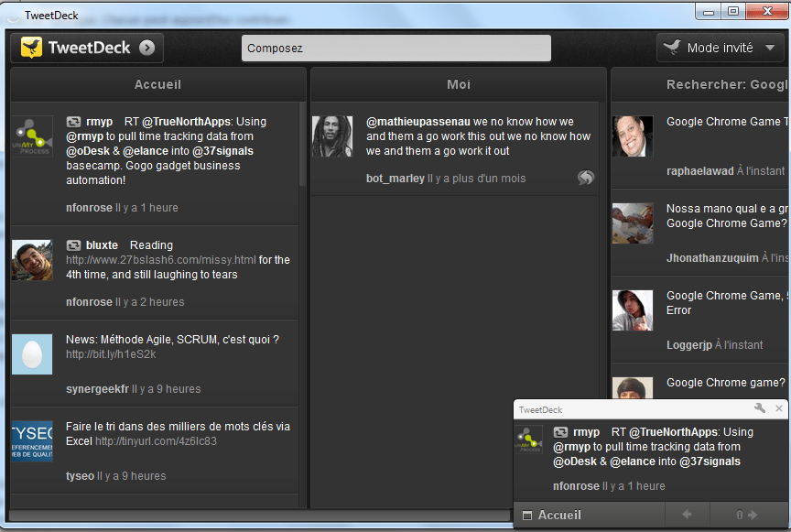
Task: Open Loggerjp's profile picture
Action: [x=633, y=310]
